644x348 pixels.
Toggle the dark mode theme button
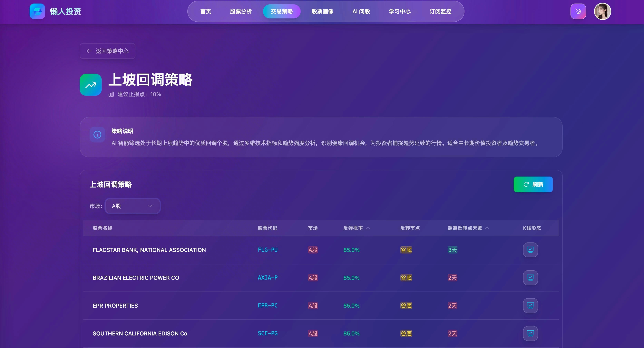coord(578,11)
